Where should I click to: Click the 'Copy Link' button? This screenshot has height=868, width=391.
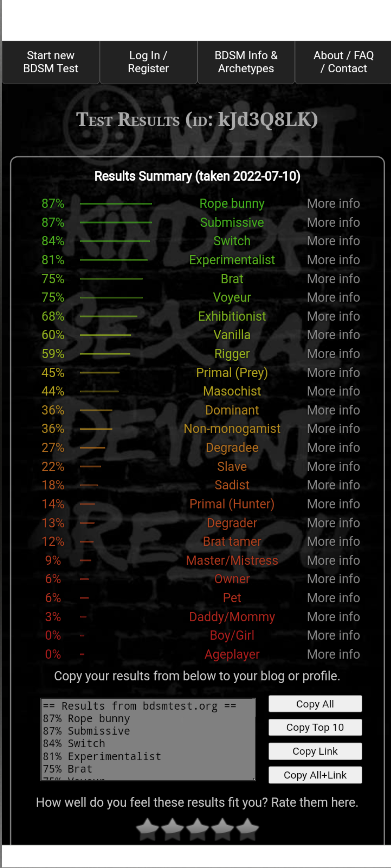[315, 751]
